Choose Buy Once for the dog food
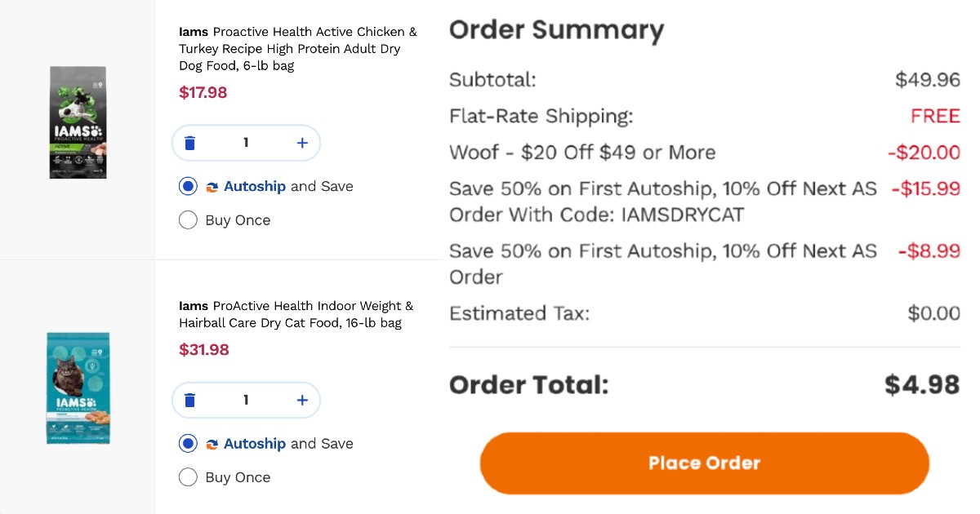 [x=188, y=220]
